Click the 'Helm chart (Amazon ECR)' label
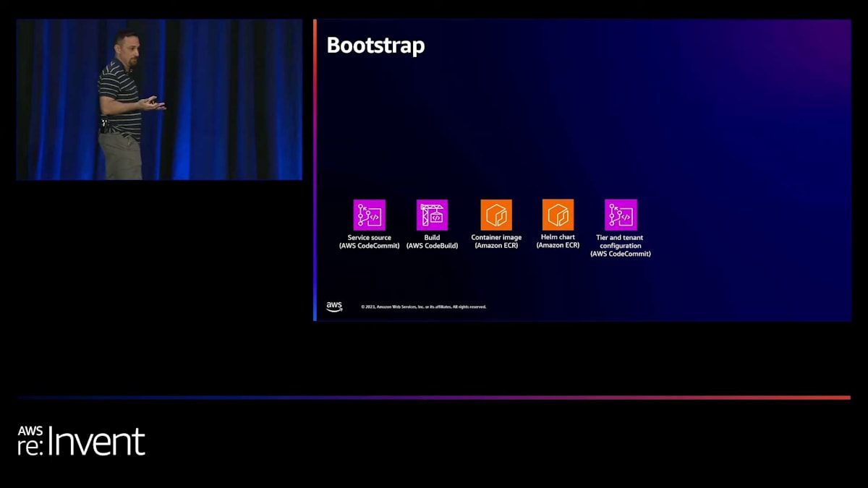The height and width of the screenshot is (488, 868). tap(558, 241)
